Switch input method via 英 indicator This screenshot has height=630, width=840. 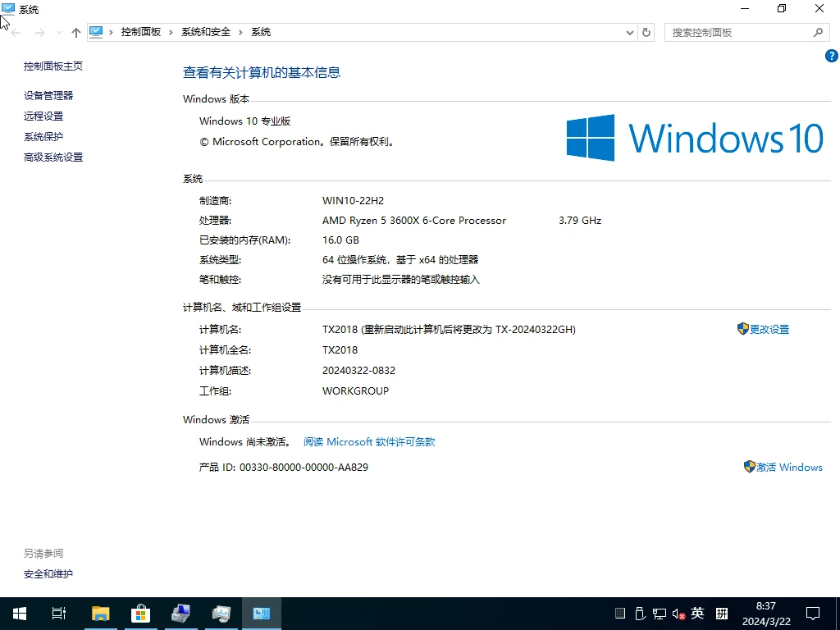(697, 613)
